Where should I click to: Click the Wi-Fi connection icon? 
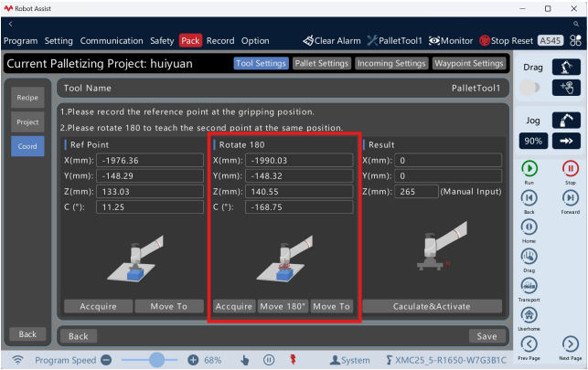(x=17, y=360)
